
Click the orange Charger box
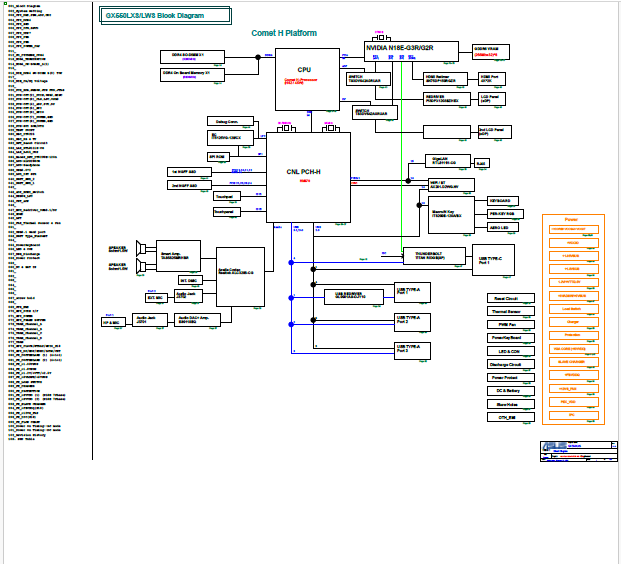click(574, 322)
